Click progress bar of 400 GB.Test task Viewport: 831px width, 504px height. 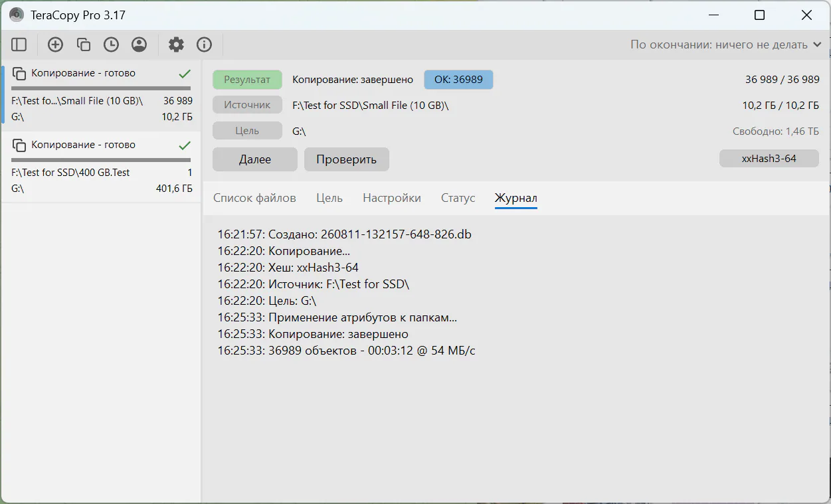click(101, 159)
